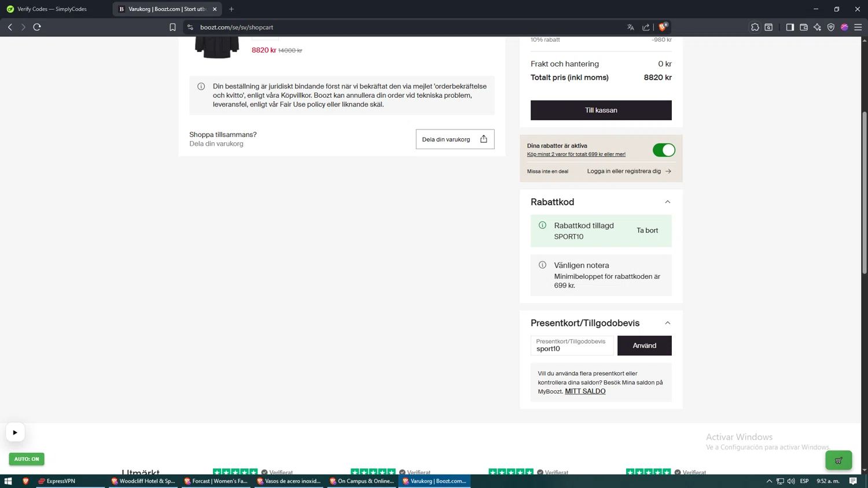
Task: Open the MITT SALDO link
Action: click(x=585, y=391)
